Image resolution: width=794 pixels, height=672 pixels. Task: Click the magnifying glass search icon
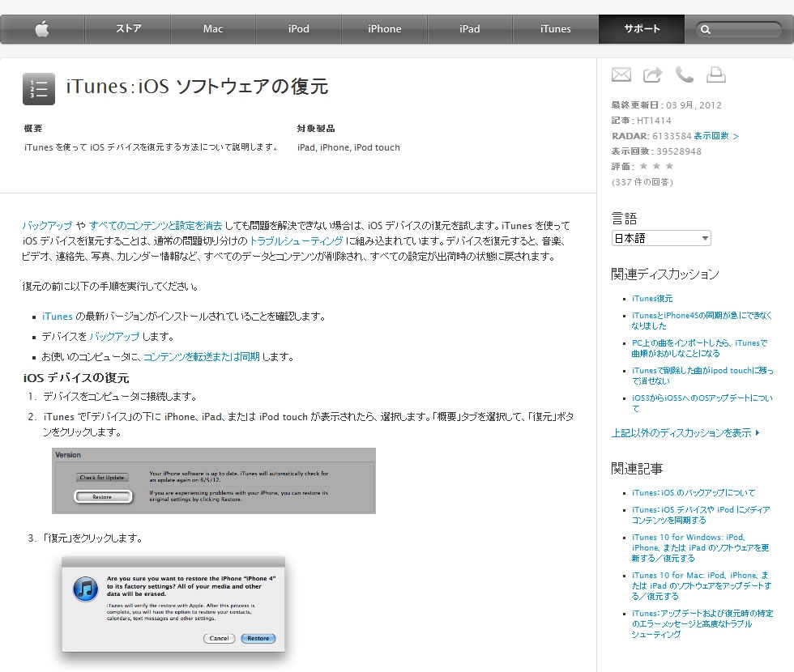(706, 30)
